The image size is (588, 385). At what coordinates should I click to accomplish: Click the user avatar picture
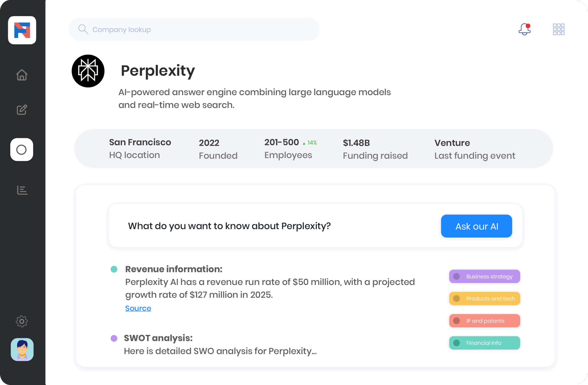tap(22, 349)
